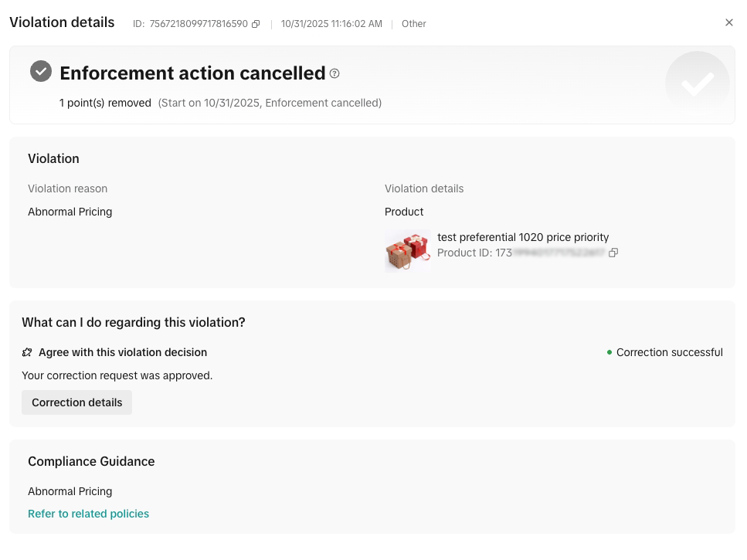
Task: Click the Agree with this violation decision heading
Action: pyautogui.click(x=123, y=352)
